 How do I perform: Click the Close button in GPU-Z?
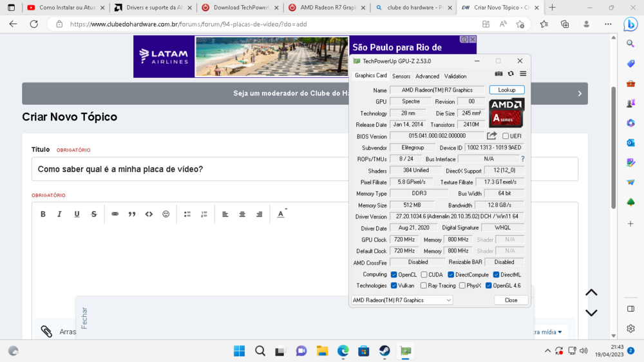tap(511, 300)
